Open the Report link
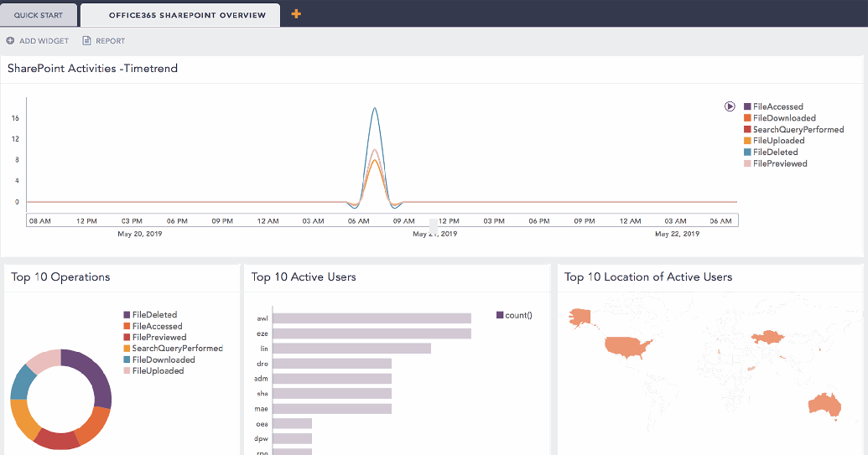 [x=110, y=40]
